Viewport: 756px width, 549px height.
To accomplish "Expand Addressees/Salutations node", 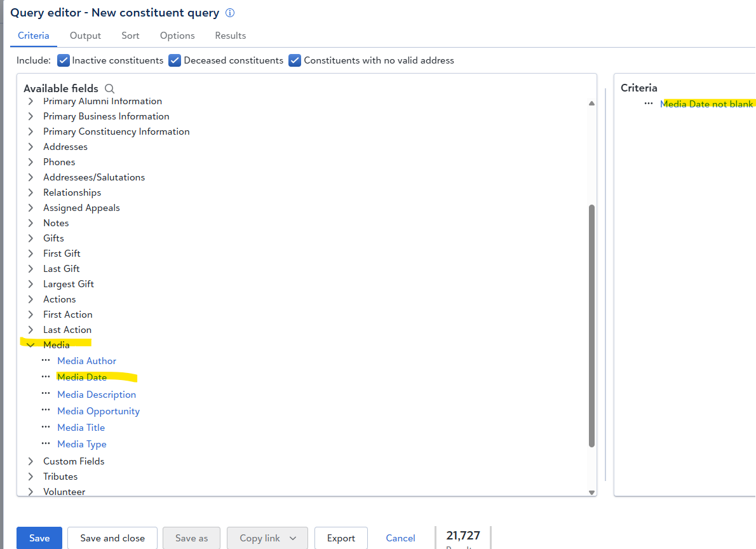I will 31,177.
